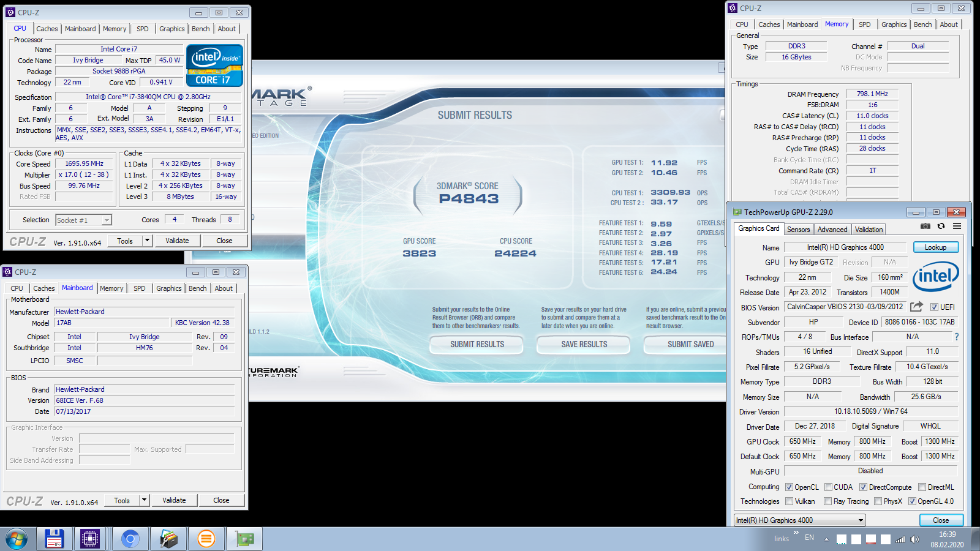Open the Windows Start orb
980x551 pixels.
(17, 539)
